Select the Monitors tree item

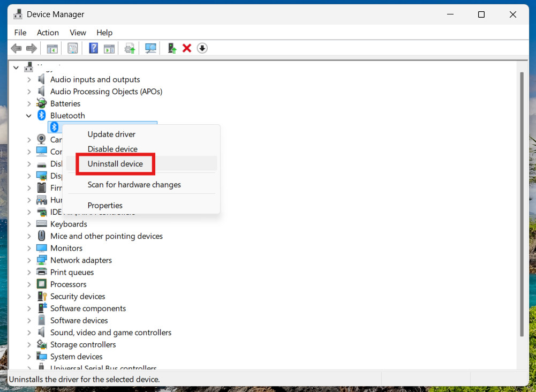[x=65, y=248]
